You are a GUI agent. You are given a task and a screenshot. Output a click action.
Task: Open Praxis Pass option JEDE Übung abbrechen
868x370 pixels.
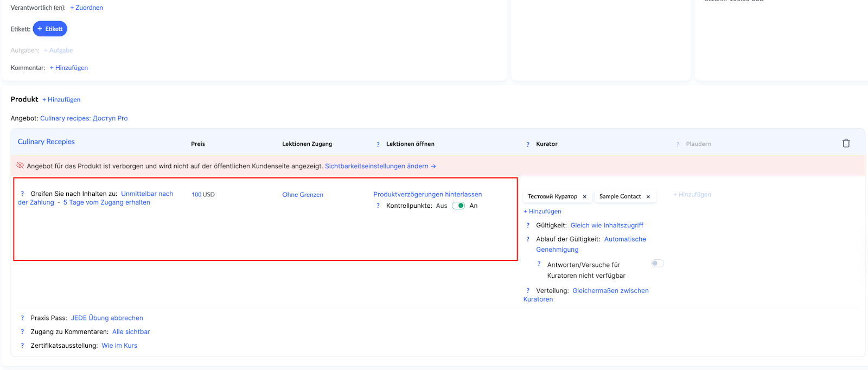(x=107, y=318)
